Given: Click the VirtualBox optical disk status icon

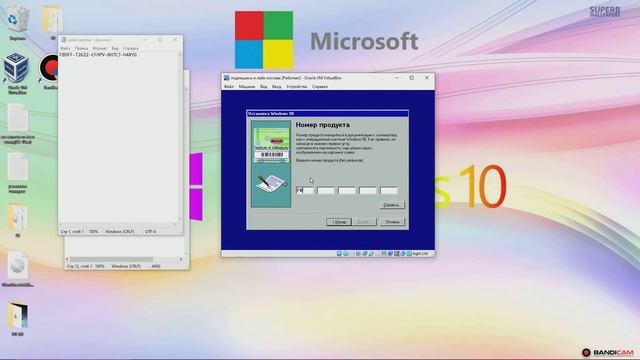Looking at the screenshot, I should tap(346, 253).
